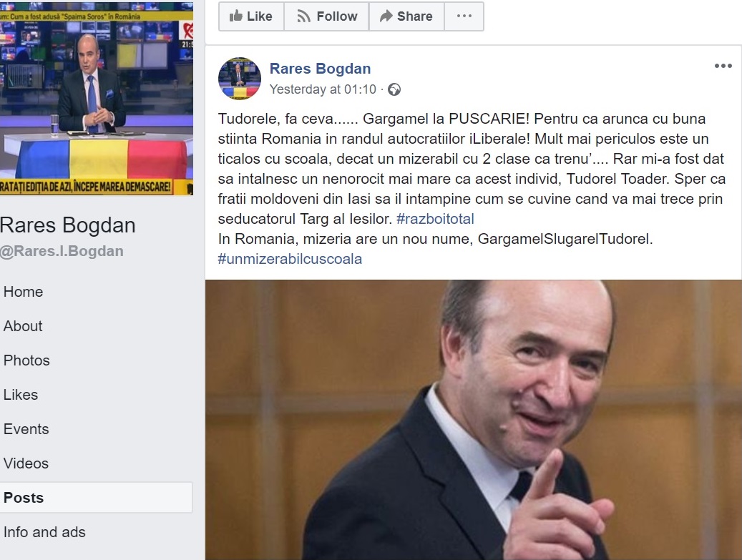Open the page profile picture
This screenshot has height=560, width=742.
97,99
